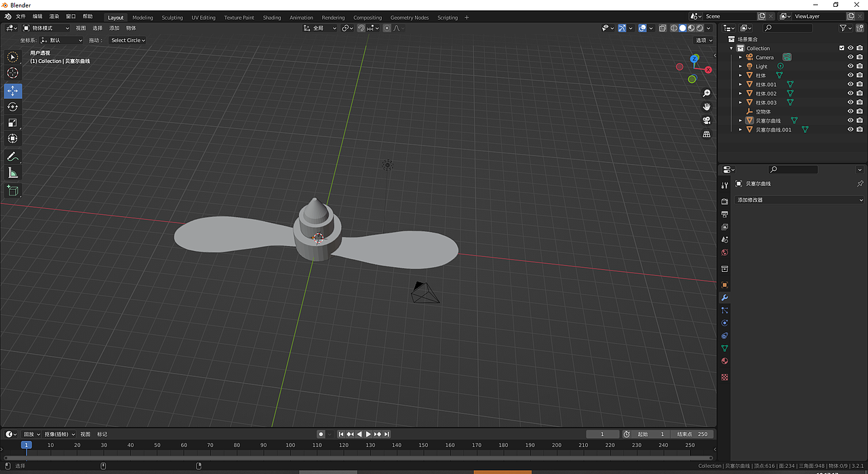Open the Physics properties tab
The width and height of the screenshot is (868, 474).
(724, 323)
